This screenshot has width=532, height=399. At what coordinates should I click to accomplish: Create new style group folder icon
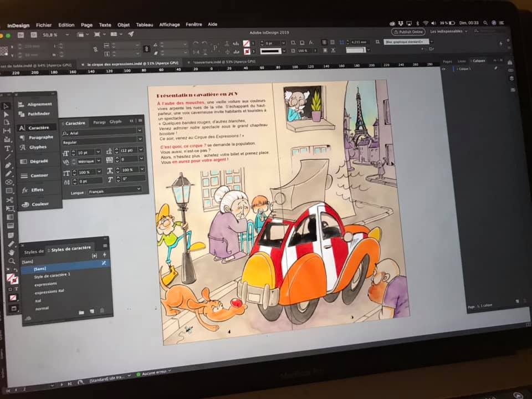pyautogui.click(x=81, y=312)
